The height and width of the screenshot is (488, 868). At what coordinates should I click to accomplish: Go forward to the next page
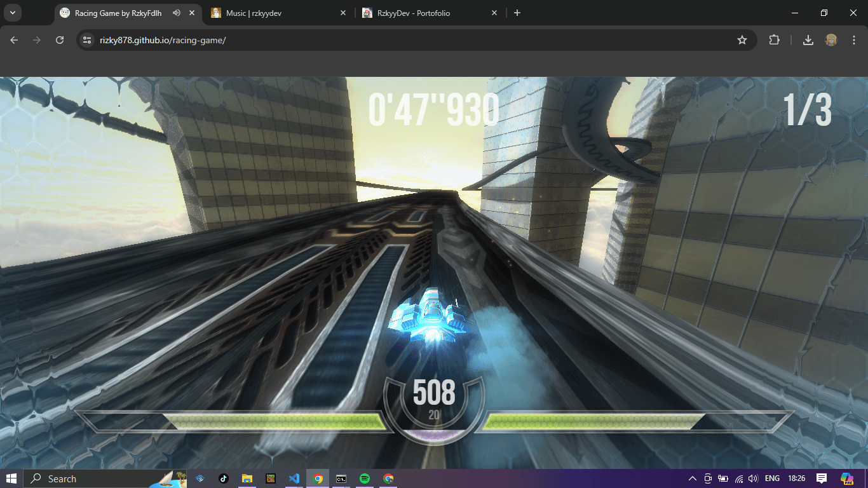point(37,40)
